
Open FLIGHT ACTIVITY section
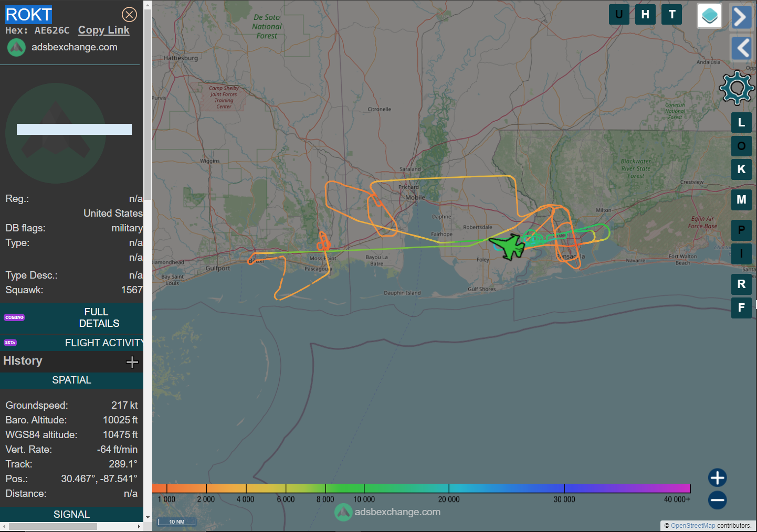click(x=72, y=343)
